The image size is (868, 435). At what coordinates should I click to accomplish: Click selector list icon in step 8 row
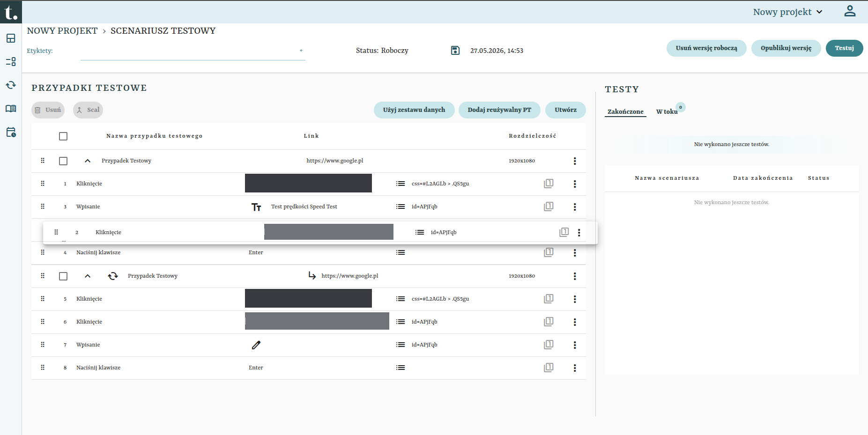click(401, 368)
